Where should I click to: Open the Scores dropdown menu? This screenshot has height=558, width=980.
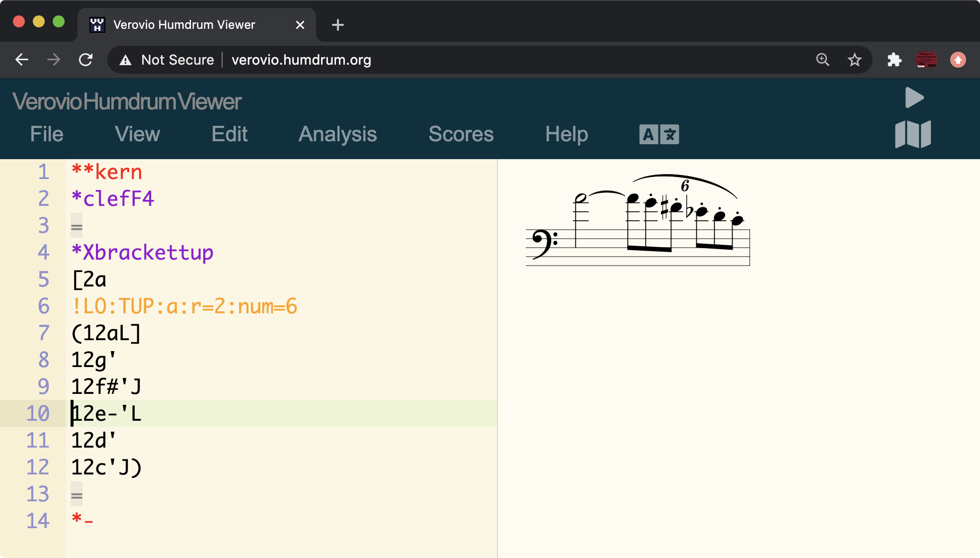pos(461,134)
